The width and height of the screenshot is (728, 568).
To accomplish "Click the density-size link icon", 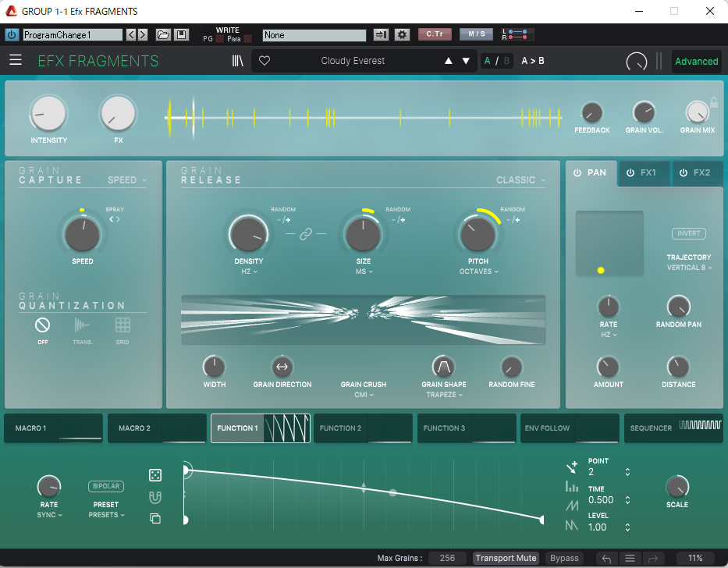I will 306,234.
